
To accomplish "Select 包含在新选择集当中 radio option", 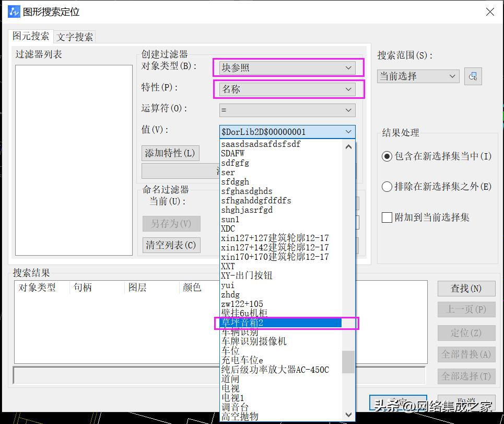I will [x=437, y=156].
